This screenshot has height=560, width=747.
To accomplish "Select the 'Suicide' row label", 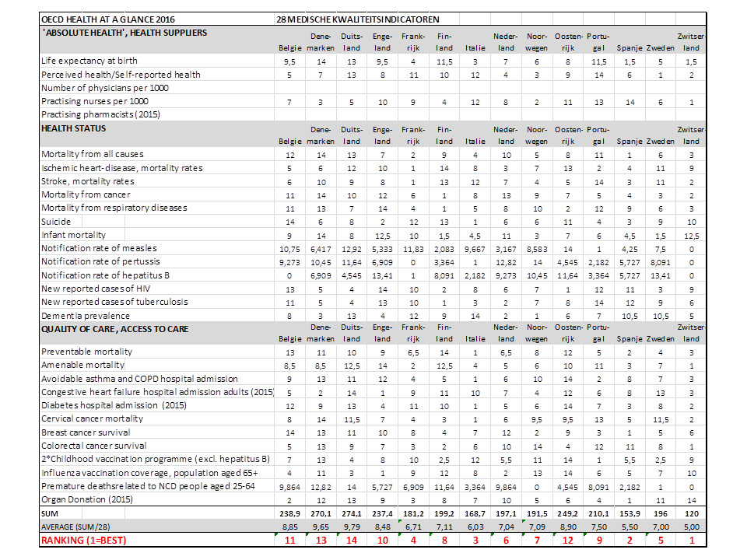I will (x=57, y=222).
